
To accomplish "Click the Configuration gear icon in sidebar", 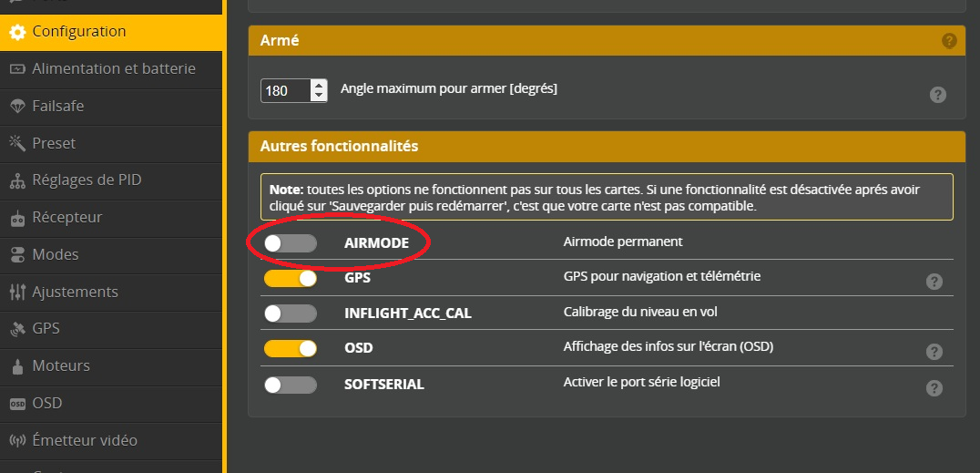I will point(17,32).
